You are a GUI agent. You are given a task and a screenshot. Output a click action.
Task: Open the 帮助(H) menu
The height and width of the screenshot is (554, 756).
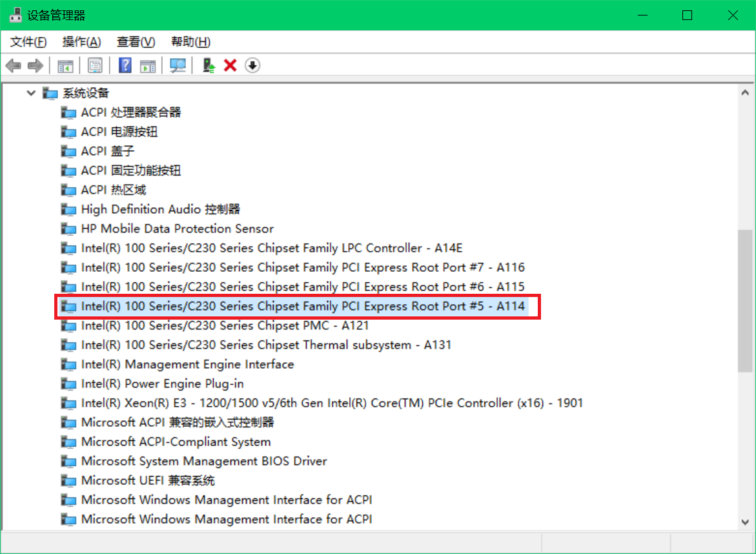190,42
